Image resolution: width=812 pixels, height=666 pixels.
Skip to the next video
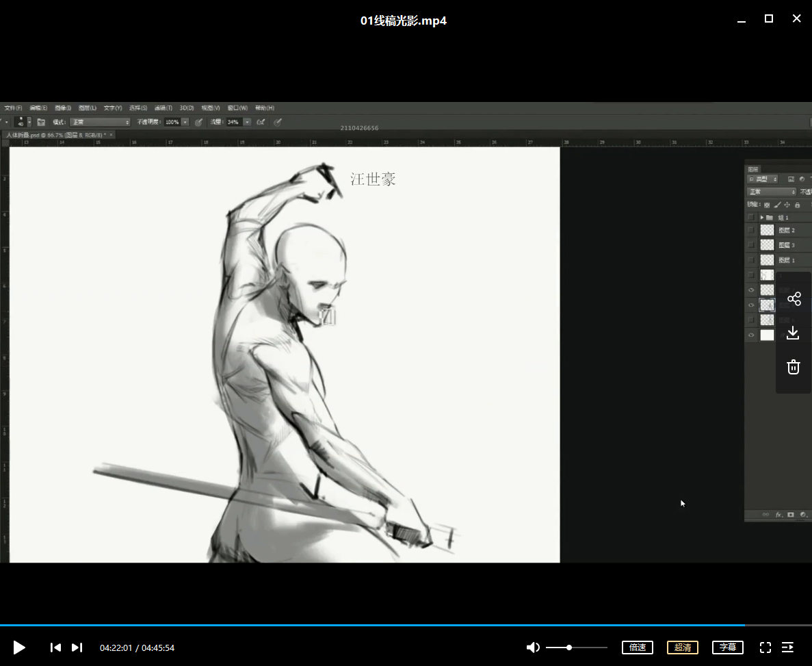[77, 648]
